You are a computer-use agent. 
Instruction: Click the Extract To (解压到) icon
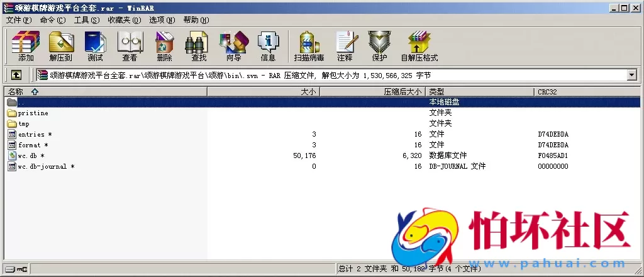61,42
